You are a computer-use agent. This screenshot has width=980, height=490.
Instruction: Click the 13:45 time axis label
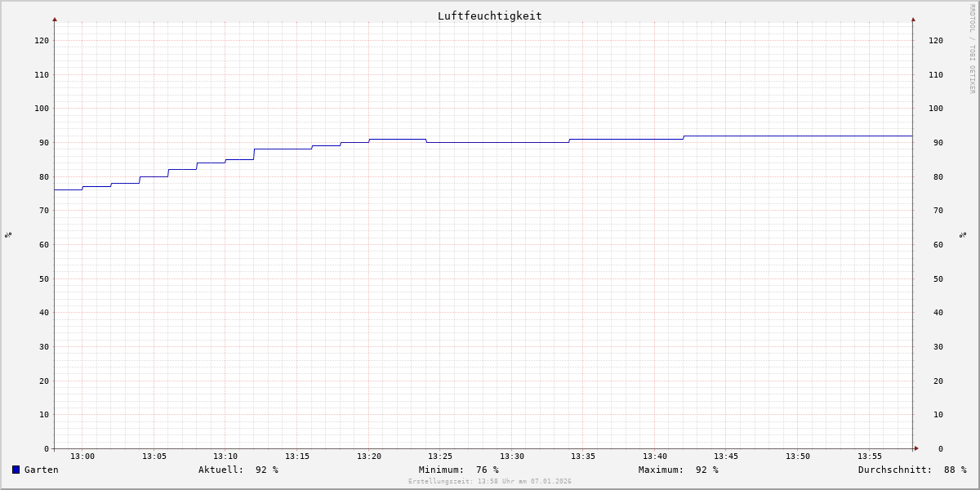(x=726, y=457)
